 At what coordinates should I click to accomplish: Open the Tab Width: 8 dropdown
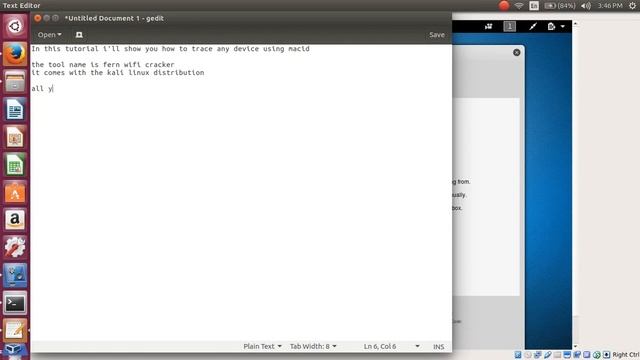click(x=313, y=346)
